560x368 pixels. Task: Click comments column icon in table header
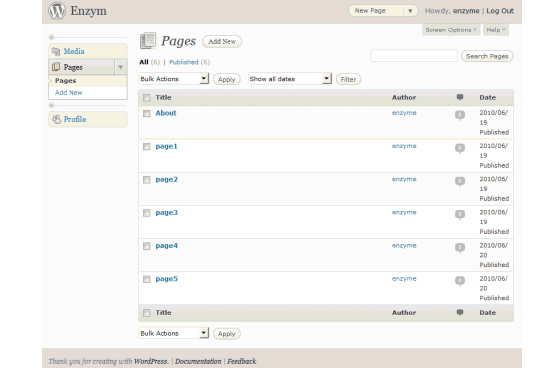click(x=460, y=97)
